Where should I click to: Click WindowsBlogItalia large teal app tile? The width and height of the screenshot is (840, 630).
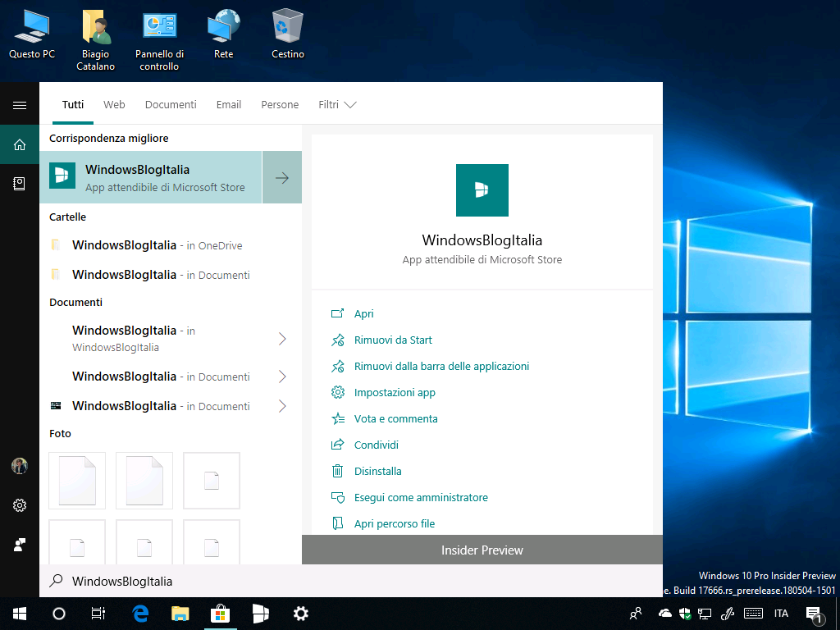point(482,190)
